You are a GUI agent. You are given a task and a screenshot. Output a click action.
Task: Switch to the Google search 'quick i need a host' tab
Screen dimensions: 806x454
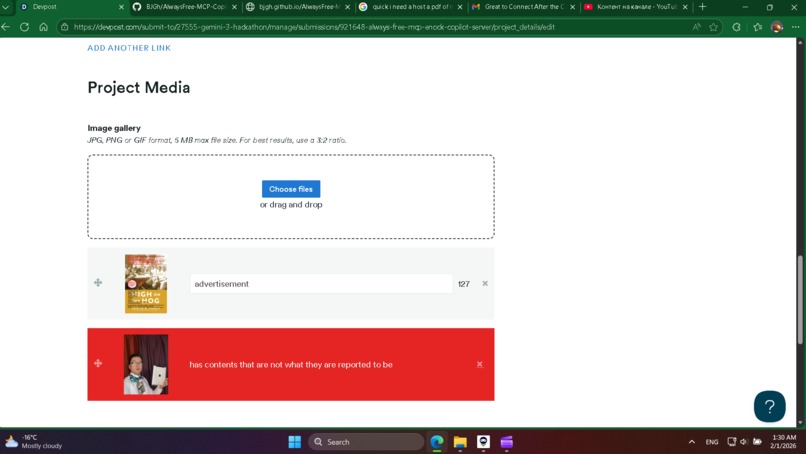pos(406,7)
